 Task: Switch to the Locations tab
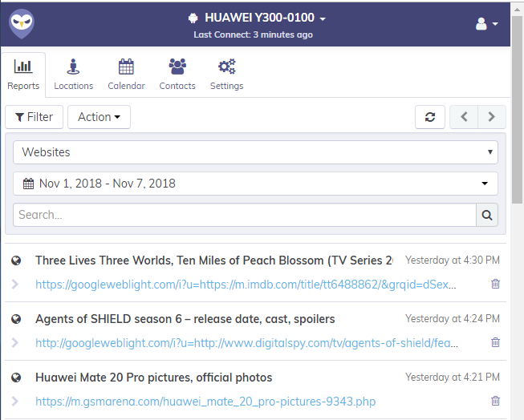pyautogui.click(x=74, y=75)
